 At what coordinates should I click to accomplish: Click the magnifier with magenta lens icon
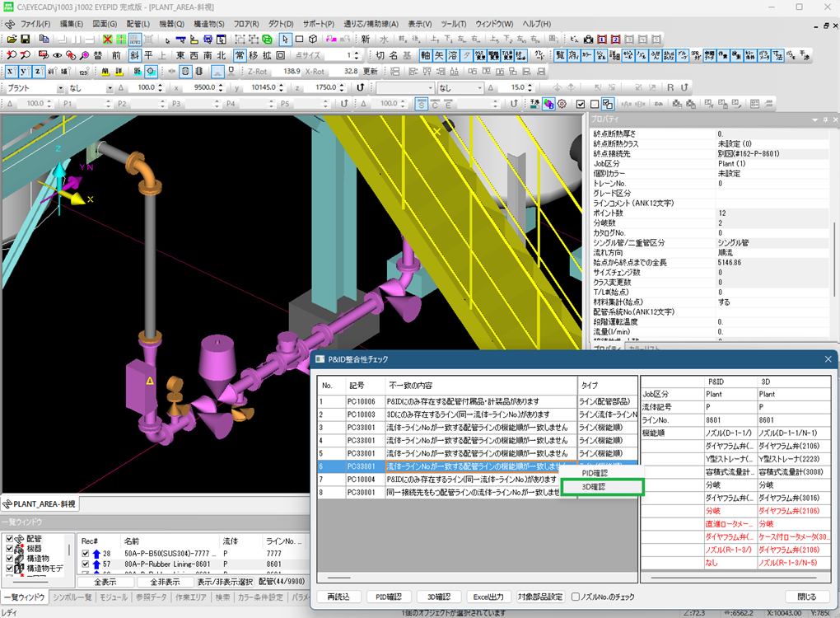coord(84,55)
